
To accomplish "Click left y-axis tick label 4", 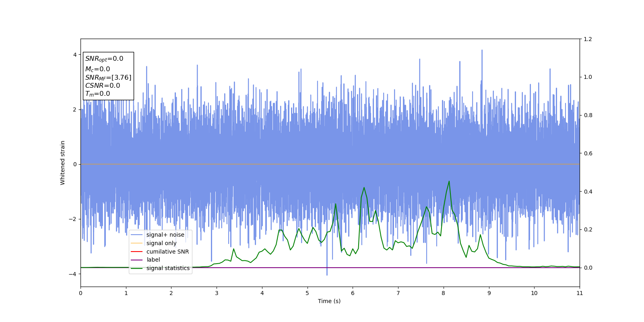I will coord(75,55).
